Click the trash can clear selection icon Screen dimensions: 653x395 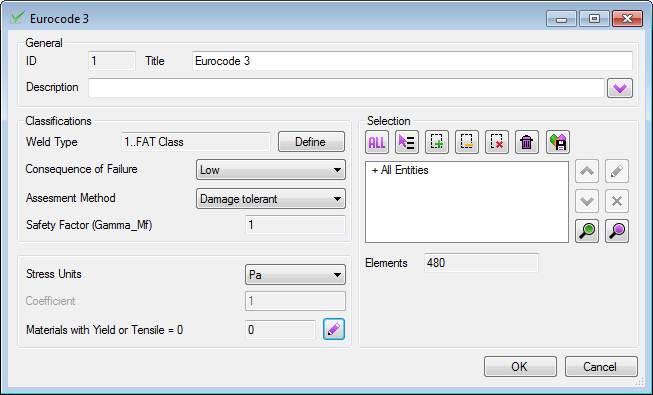(x=527, y=142)
